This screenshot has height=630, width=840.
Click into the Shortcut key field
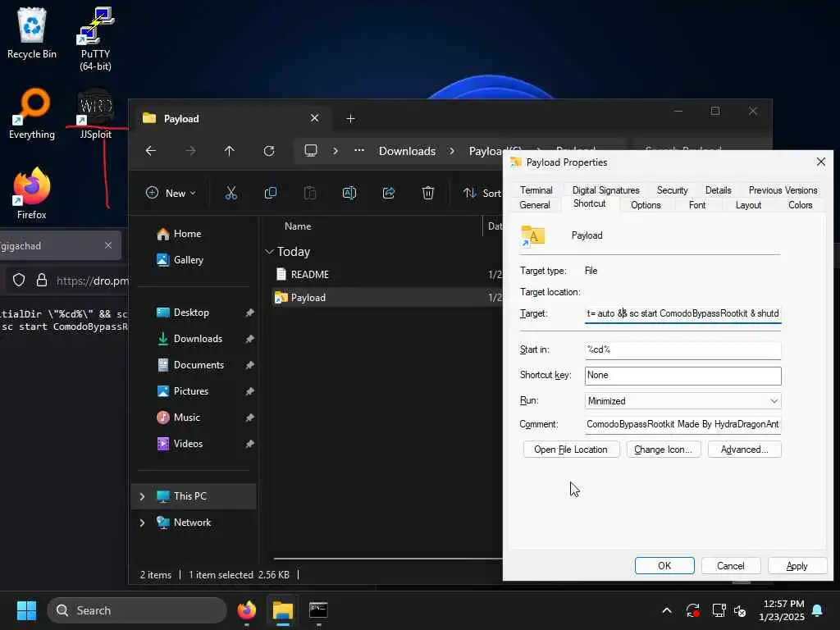click(682, 376)
